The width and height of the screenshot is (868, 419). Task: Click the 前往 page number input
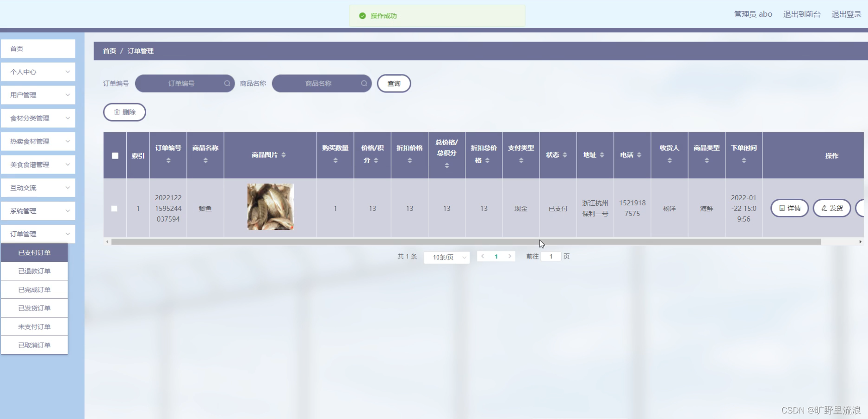click(x=551, y=256)
